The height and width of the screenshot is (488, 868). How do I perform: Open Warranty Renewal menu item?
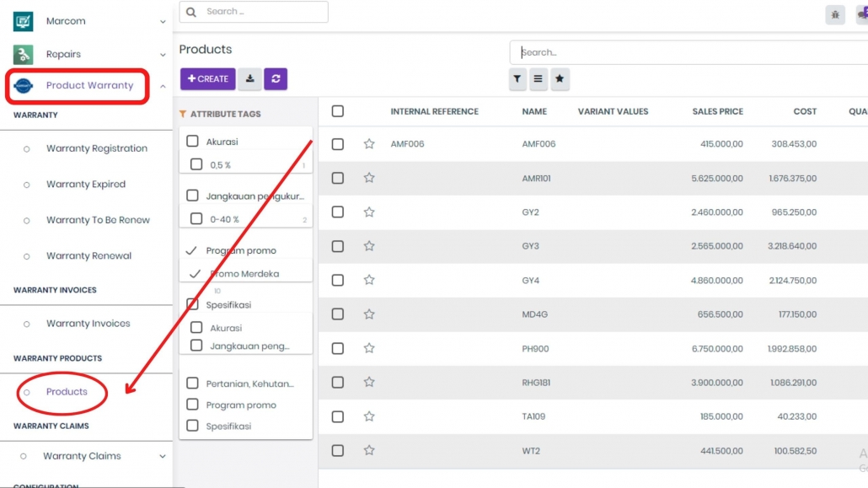(x=88, y=256)
